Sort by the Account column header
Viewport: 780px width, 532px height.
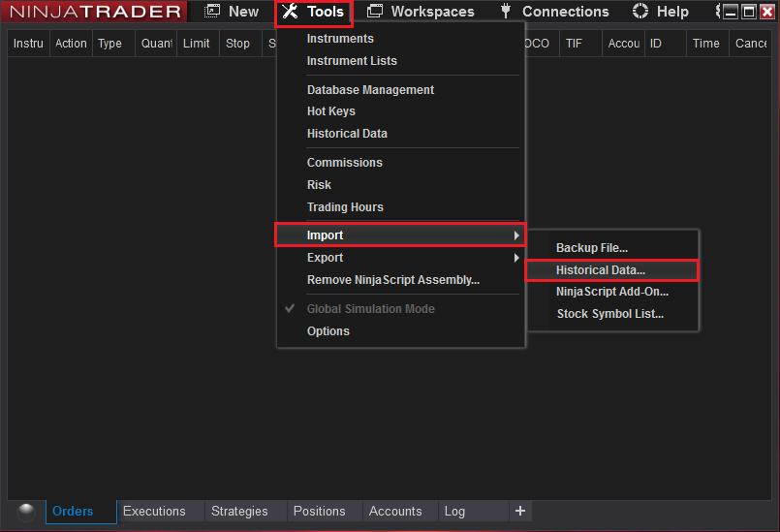pyautogui.click(x=624, y=44)
